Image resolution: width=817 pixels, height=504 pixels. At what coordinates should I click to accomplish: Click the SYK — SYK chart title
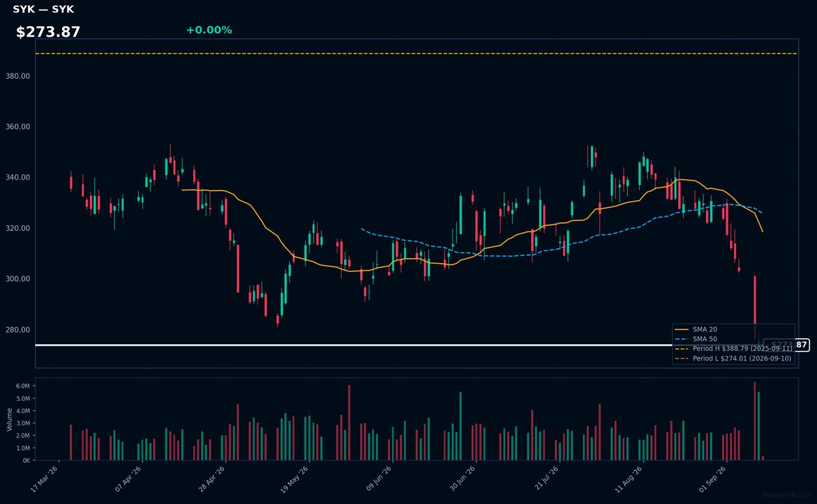44,10
